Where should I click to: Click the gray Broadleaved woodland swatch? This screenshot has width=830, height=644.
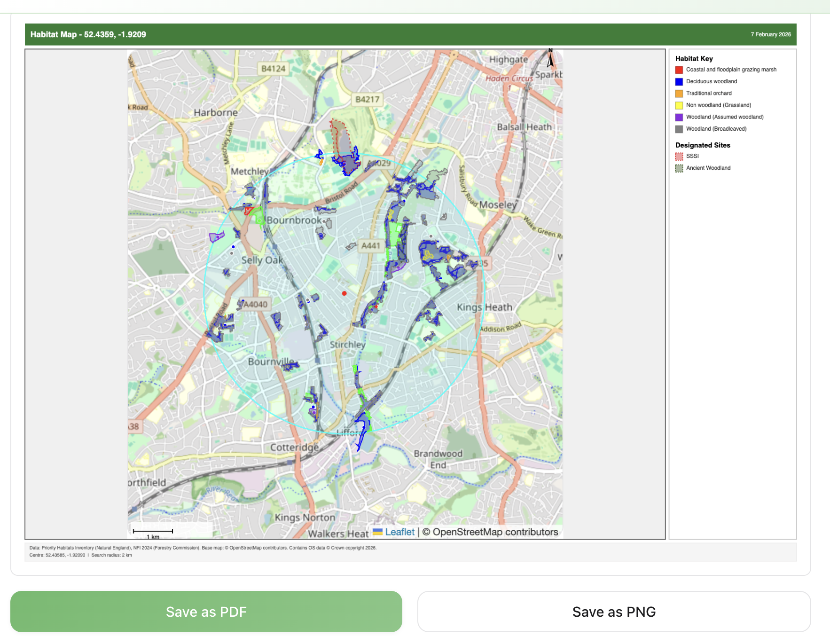tap(679, 129)
